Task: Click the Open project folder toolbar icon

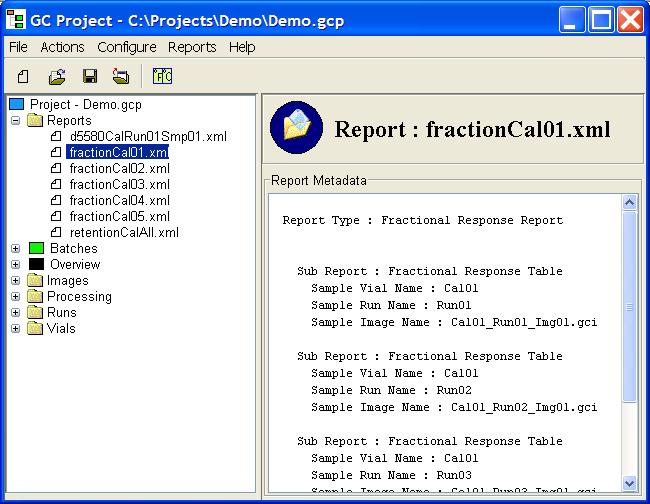Action: click(57, 76)
